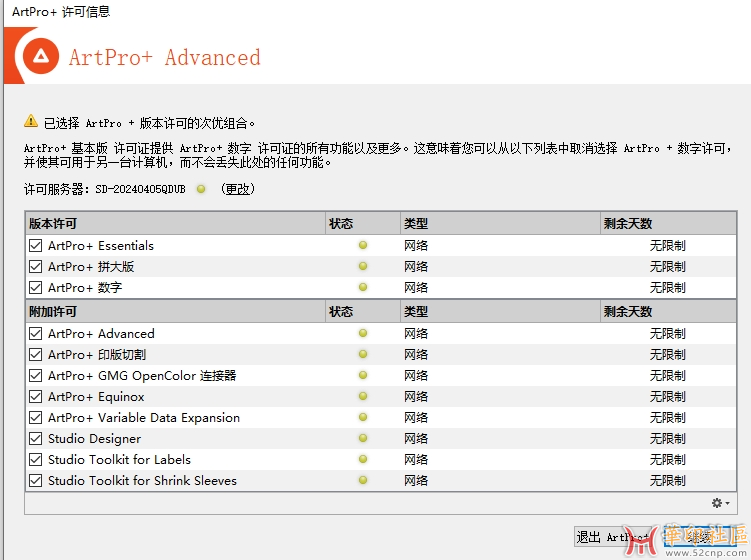Click status dot for ArtPro+ Essentials
The width and height of the screenshot is (751, 560).
[x=363, y=245]
